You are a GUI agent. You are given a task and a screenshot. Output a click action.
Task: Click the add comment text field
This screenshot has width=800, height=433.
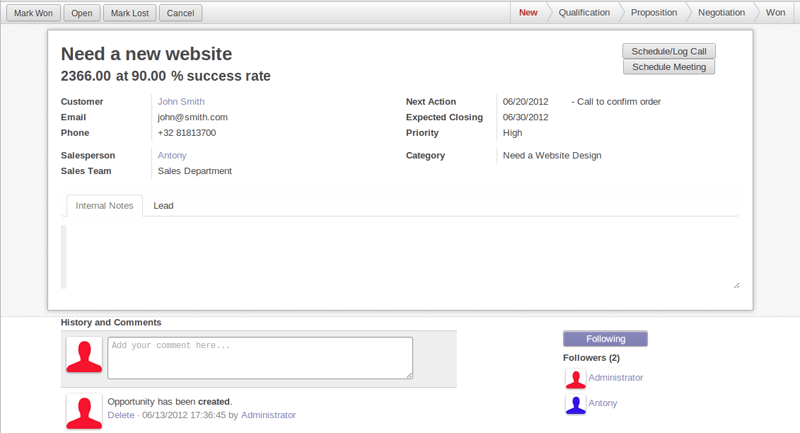260,358
